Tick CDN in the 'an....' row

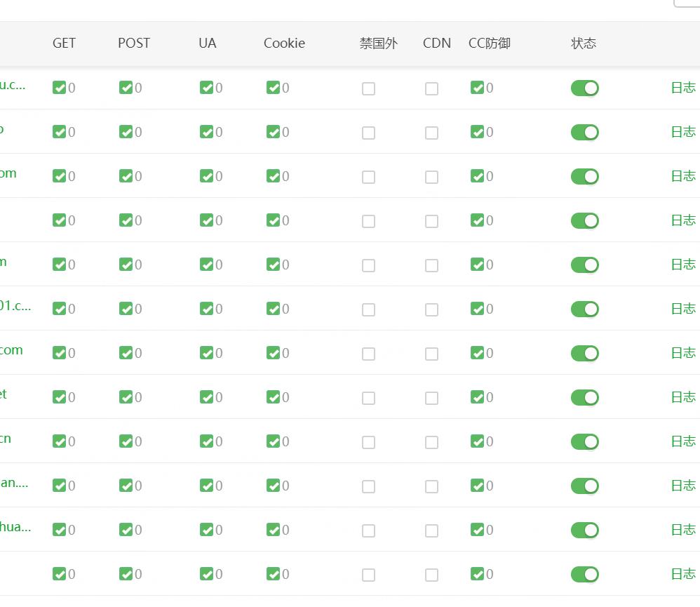click(431, 486)
